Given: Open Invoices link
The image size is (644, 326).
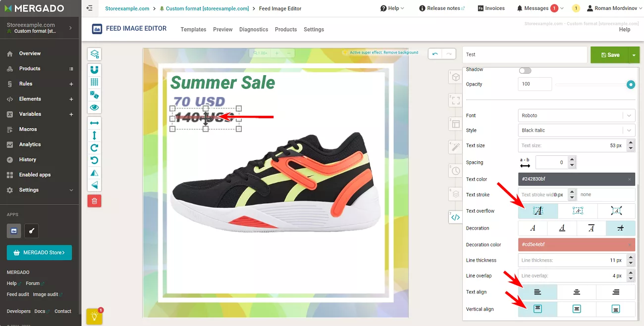Looking at the screenshot, I should click(491, 8).
